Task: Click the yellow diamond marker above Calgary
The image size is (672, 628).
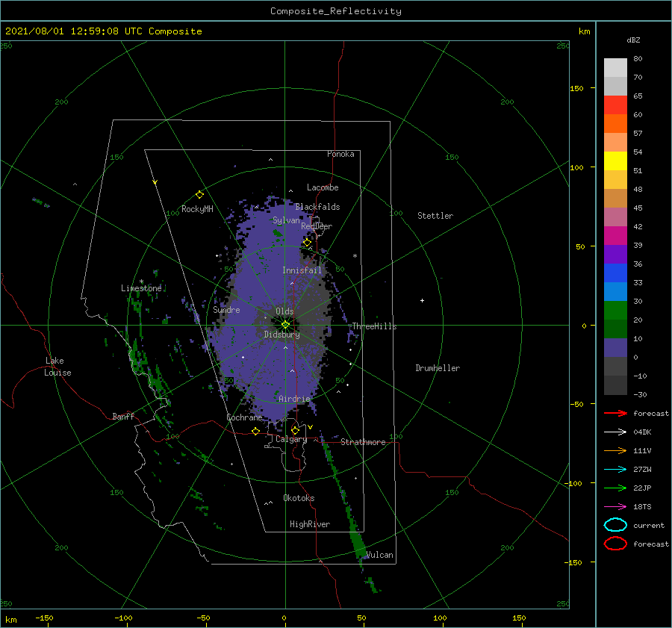Action: click(295, 430)
